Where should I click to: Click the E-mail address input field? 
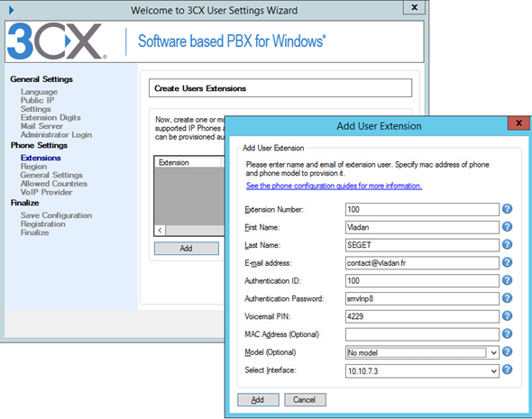(x=422, y=263)
